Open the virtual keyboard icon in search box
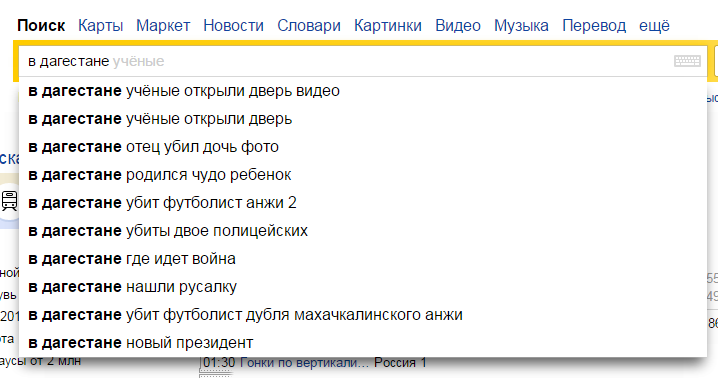718x378 pixels. coord(687,61)
